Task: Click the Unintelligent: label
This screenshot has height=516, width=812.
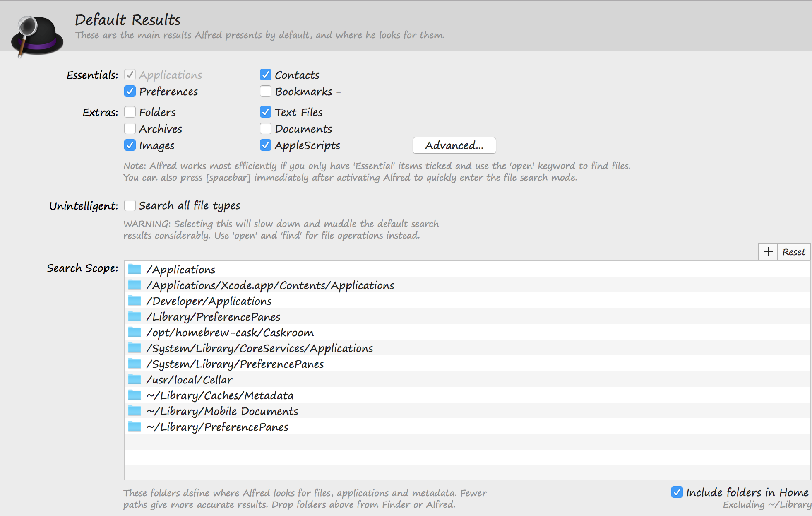Action: tap(84, 206)
